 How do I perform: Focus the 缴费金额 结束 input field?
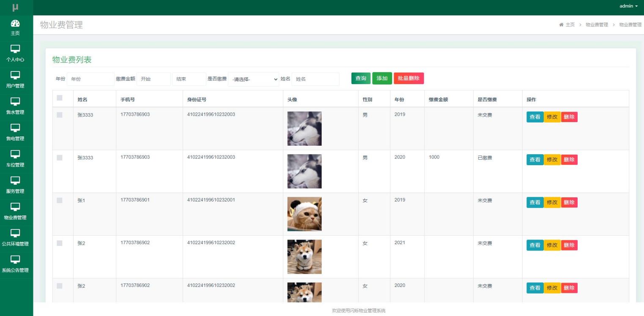point(189,79)
